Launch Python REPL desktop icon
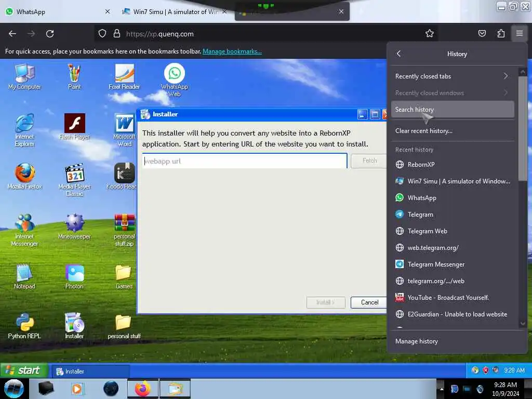This screenshot has width=532, height=399. click(x=24, y=326)
